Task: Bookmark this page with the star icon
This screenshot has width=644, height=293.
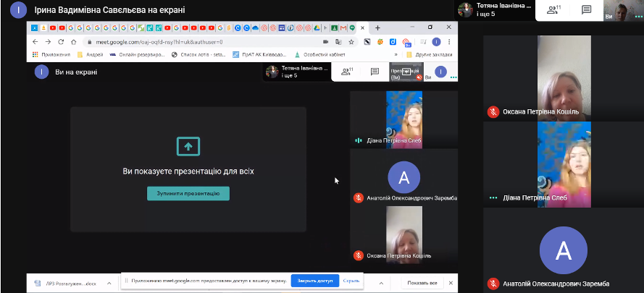Action: (351, 42)
